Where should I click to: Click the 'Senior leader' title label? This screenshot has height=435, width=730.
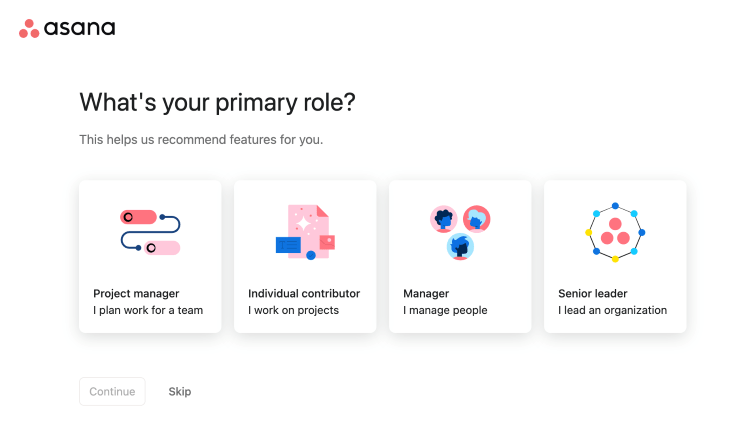click(x=593, y=293)
